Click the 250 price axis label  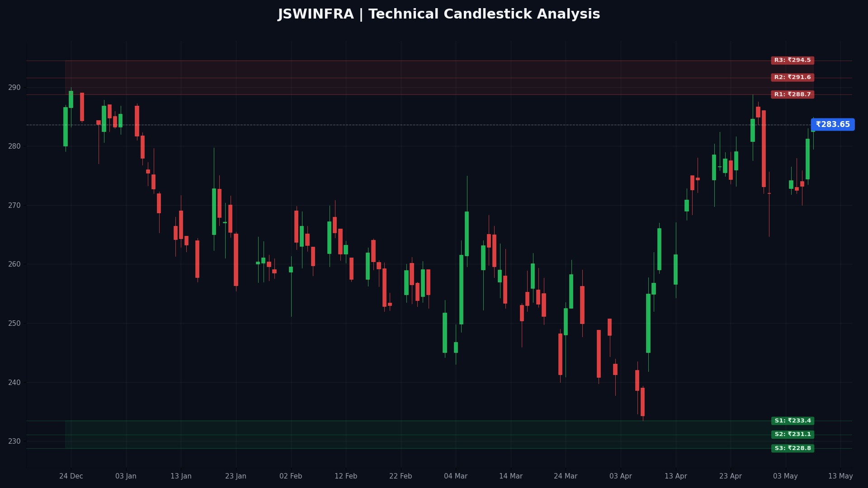click(14, 324)
